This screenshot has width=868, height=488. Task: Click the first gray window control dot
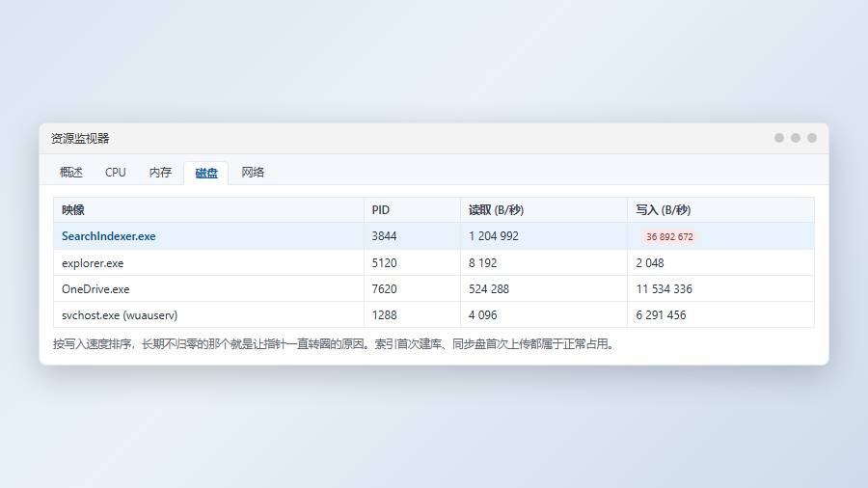click(x=779, y=138)
